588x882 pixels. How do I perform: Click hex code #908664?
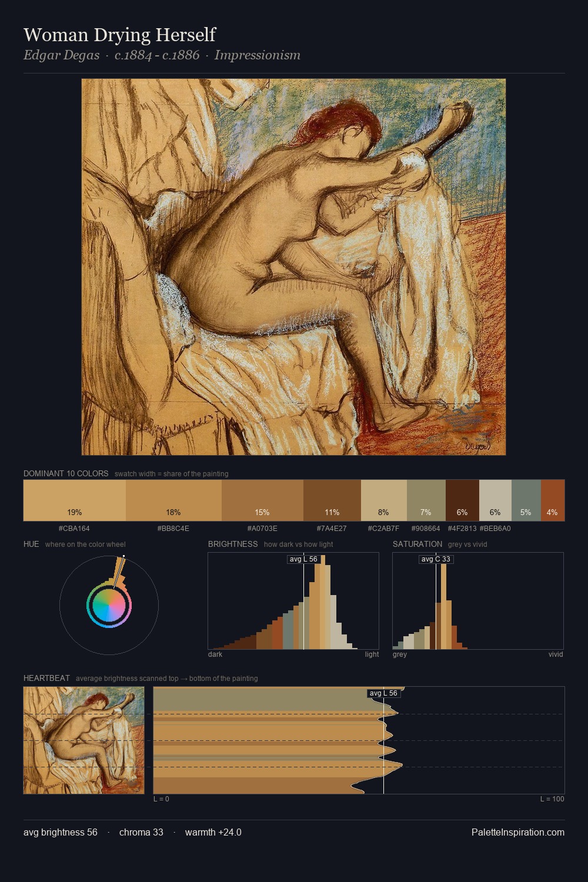click(x=426, y=529)
